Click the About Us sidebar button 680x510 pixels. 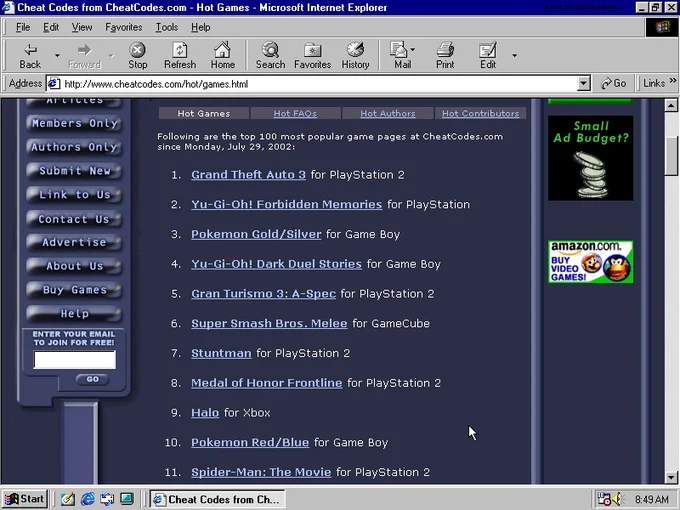pyautogui.click(x=74, y=266)
